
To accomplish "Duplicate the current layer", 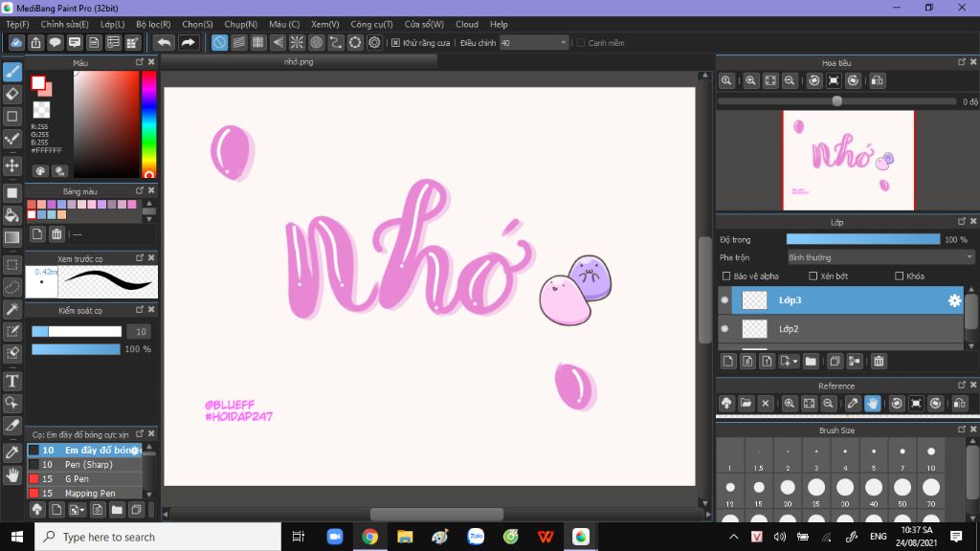I will tap(835, 361).
